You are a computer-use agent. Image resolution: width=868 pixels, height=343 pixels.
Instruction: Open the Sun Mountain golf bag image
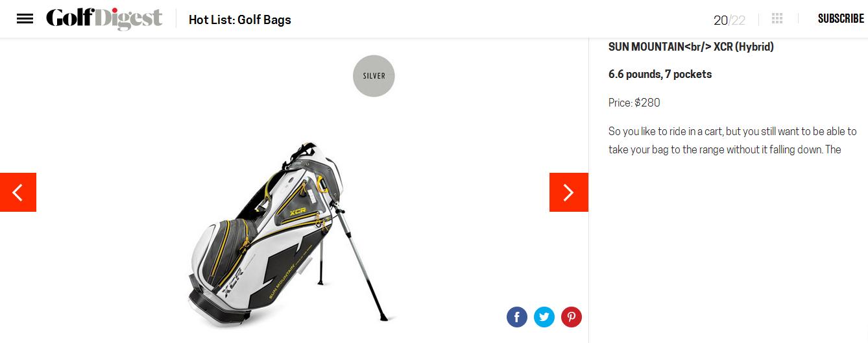pyautogui.click(x=292, y=234)
